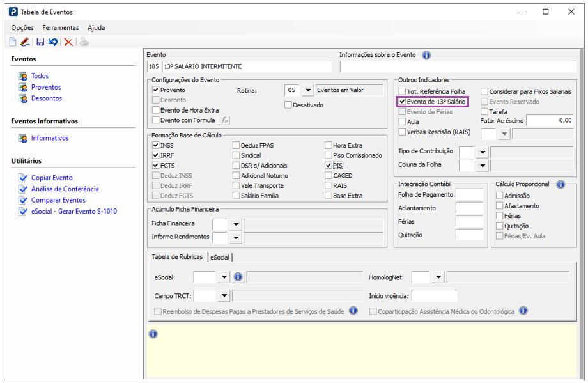Screen dimensions: 588x383
Task: Toggle the Desativado checkbox
Action: [x=288, y=105]
